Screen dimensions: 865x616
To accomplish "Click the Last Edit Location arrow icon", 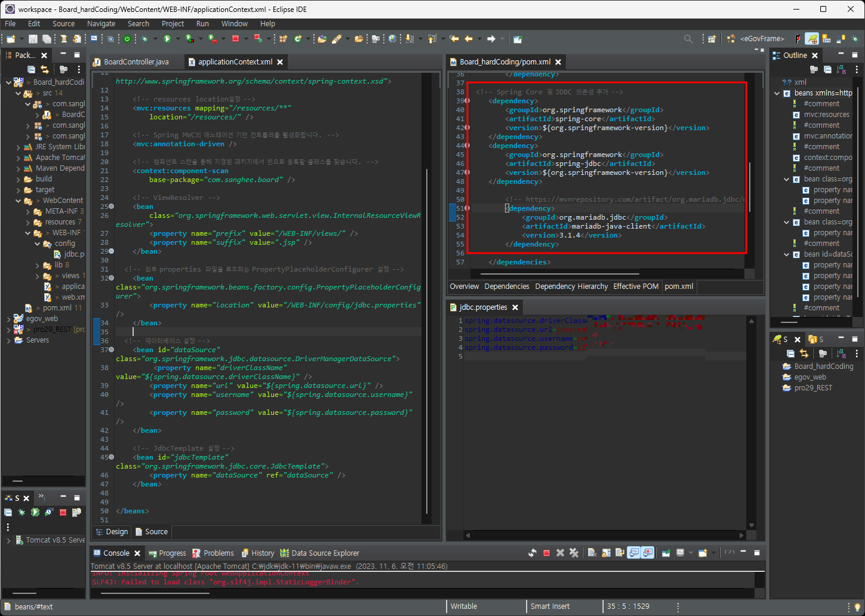I will (x=454, y=39).
